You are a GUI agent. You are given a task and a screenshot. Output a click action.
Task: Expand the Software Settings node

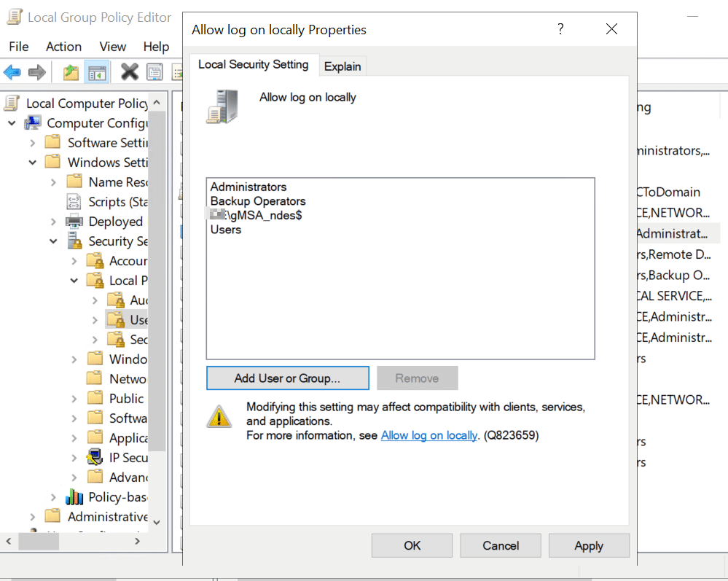pos(33,142)
